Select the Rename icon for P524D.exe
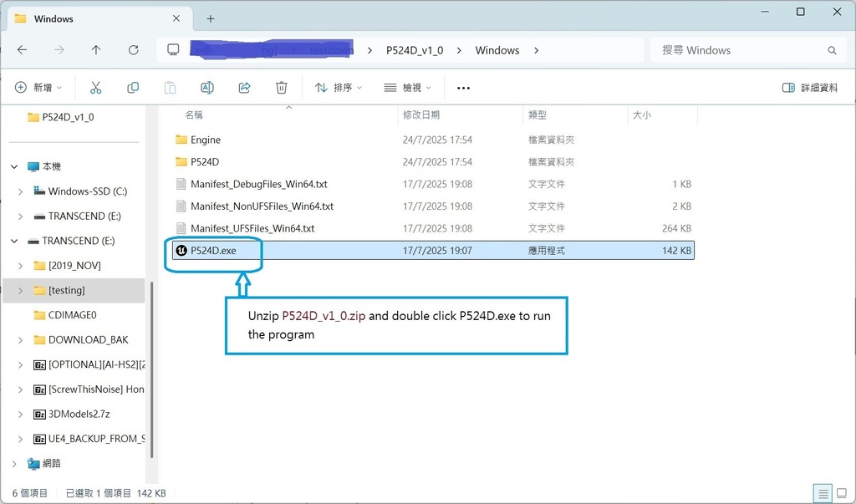Viewport: 856px width, 504px height. coord(206,87)
